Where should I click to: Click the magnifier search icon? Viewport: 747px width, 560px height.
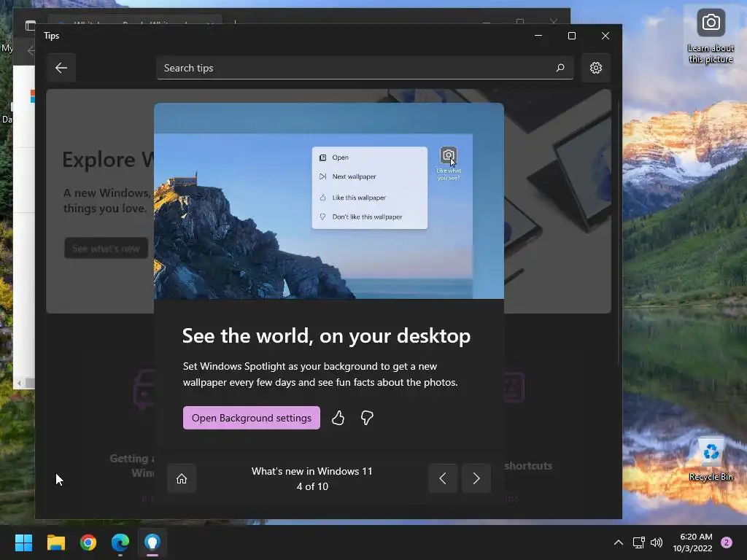tap(560, 68)
